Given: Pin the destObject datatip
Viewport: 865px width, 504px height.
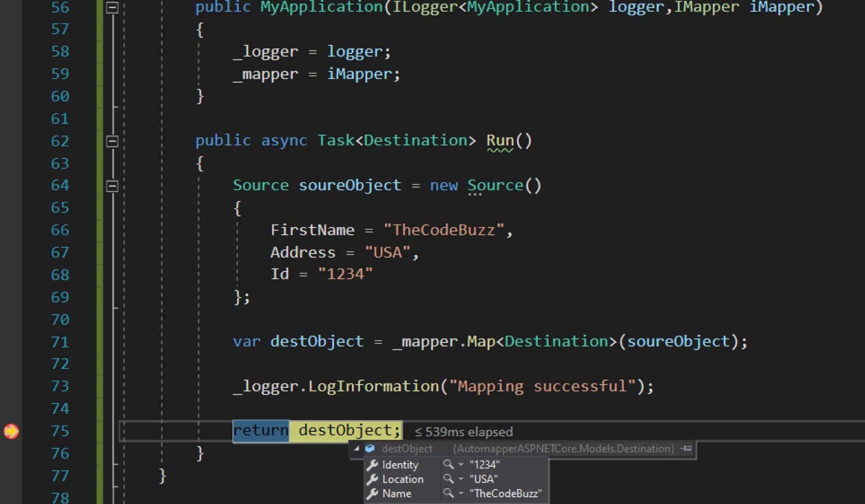Looking at the screenshot, I should click(x=686, y=449).
